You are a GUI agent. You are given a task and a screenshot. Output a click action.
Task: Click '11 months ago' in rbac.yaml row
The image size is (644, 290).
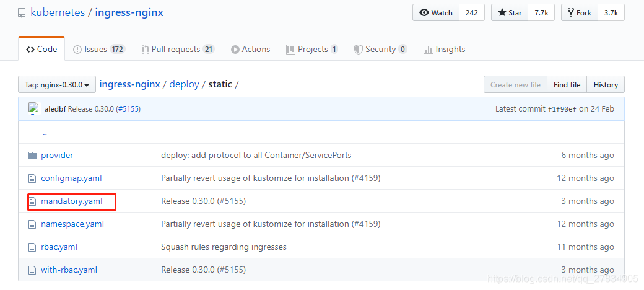pyautogui.click(x=586, y=247)
